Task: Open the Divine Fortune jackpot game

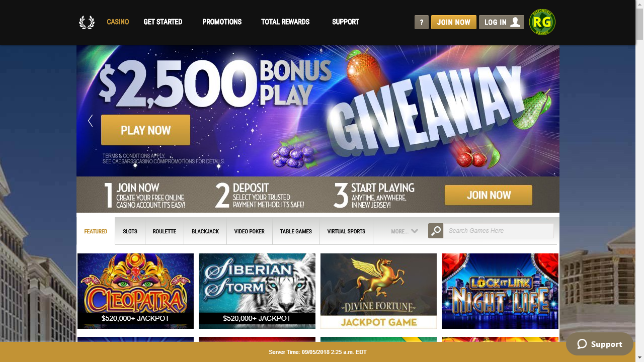Action: [378, 291]
